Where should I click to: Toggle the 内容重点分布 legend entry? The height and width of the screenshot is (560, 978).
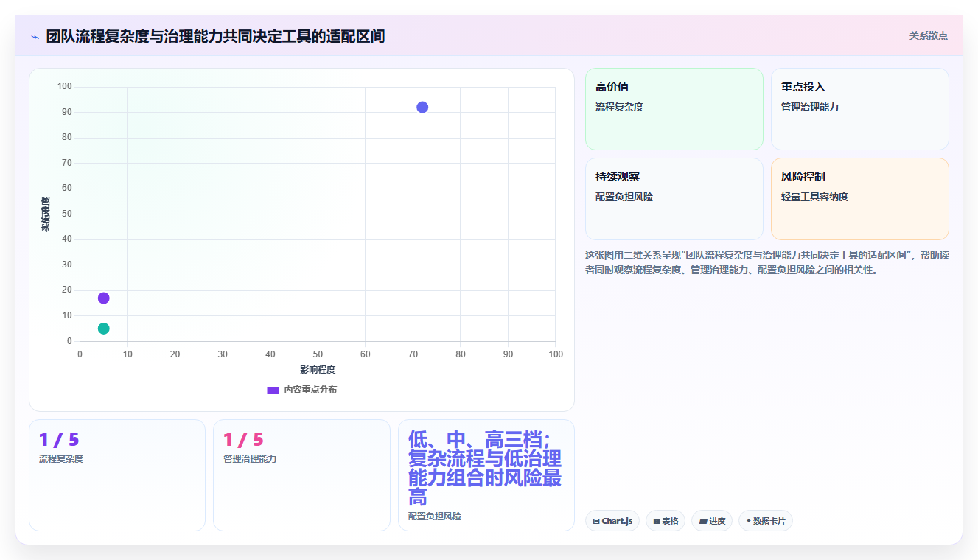click(301, 390)
